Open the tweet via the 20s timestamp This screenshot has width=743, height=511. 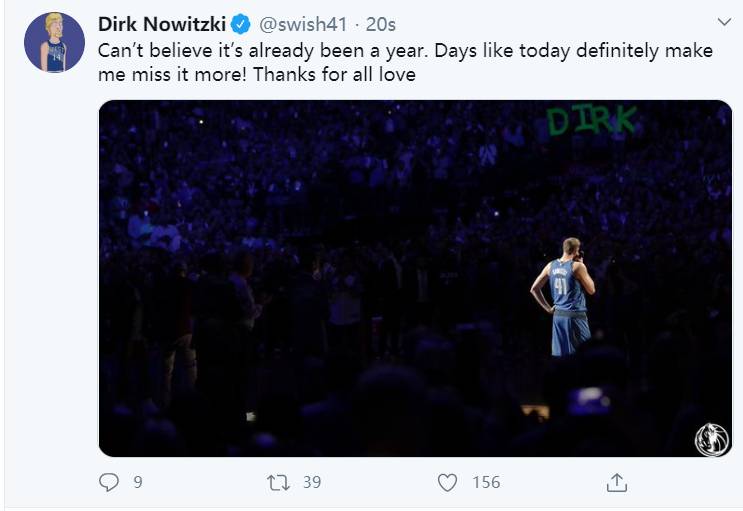[380, 24]
